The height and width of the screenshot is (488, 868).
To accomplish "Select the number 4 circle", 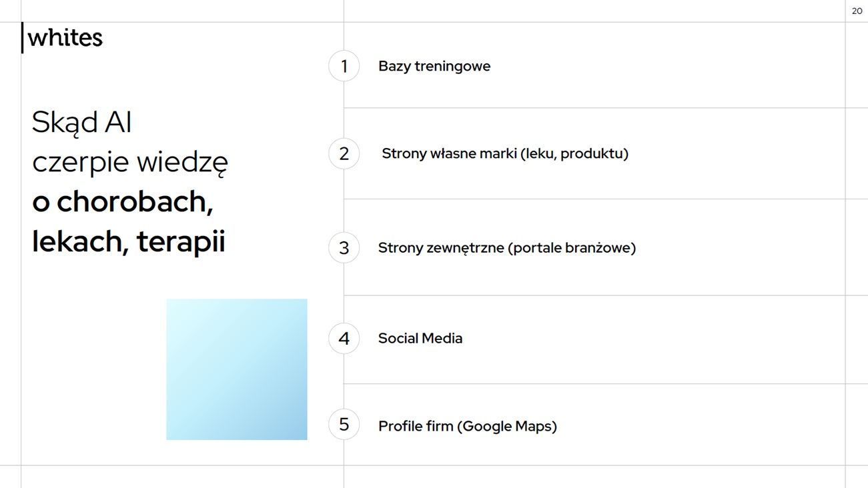I will [x=344, y=338].
